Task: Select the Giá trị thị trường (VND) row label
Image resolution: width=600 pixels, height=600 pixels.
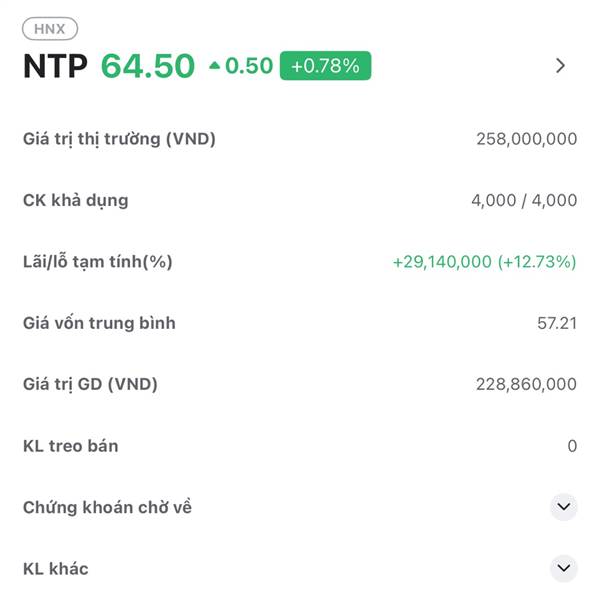Action: click(x=119, y=139)
